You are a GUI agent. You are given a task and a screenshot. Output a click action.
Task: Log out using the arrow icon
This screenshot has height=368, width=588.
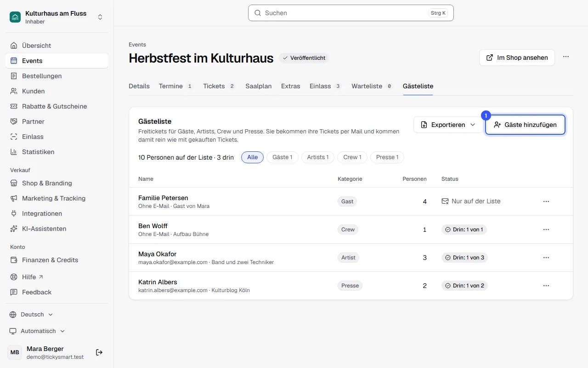coord(99,352)
